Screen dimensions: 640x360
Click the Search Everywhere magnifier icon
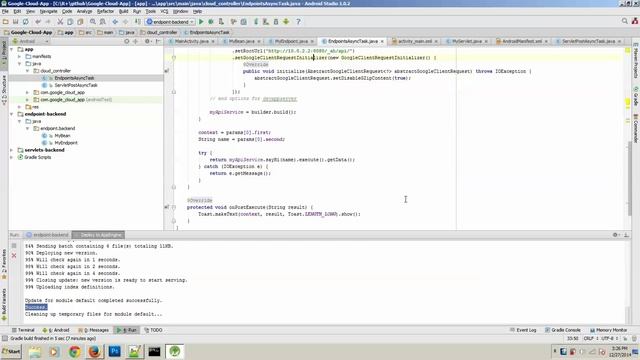[x=624, y=21]
